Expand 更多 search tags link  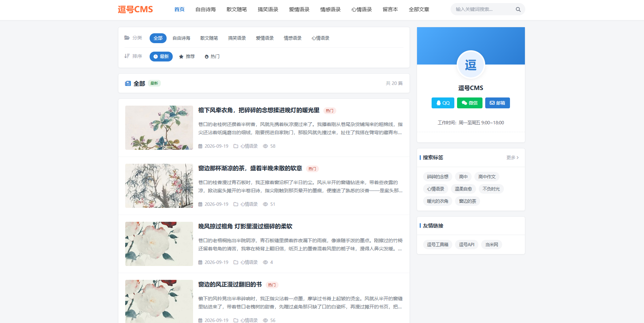tap(512, 158)
